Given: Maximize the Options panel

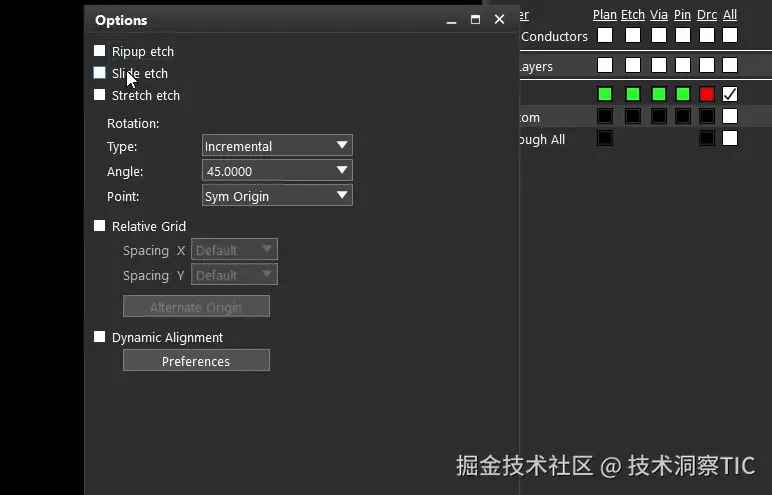Looking at the screenshot, I should click(475, 20).
